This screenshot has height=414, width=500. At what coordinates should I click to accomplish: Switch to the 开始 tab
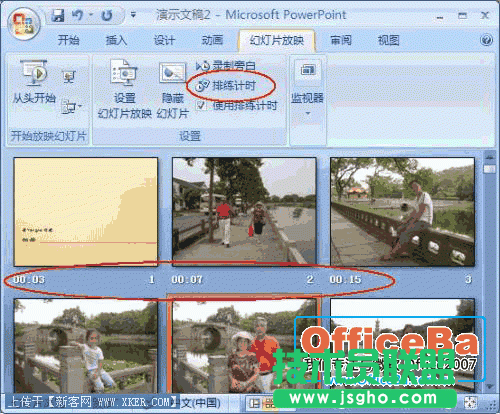click(x=68, y=40)
